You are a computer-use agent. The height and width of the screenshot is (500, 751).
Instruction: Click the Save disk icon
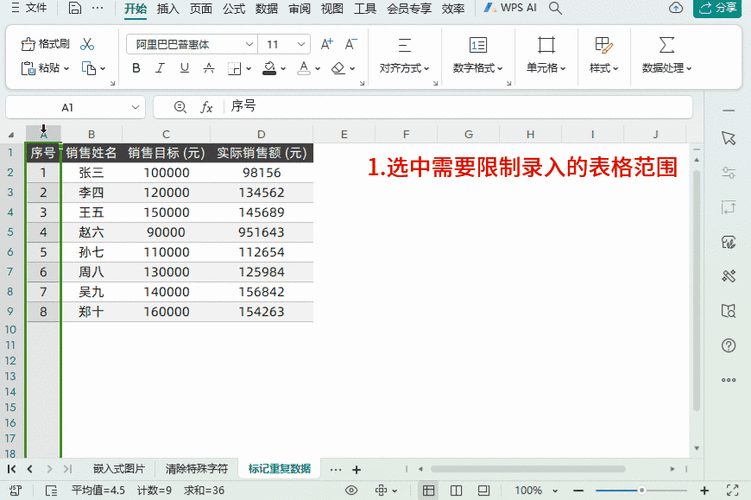tap(75, 8)
